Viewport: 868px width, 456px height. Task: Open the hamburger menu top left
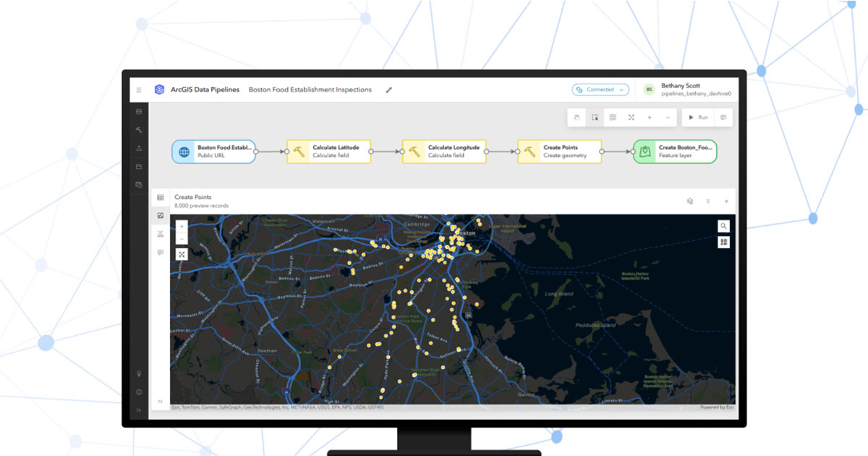138,89
